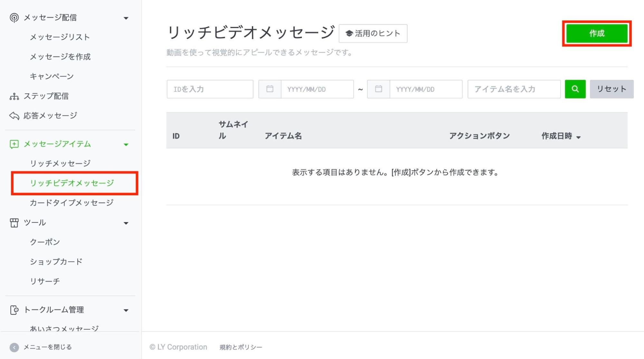The width and height of the screenshot is (644, 359).
Task: Collapse the ツール section chevron
Action: (x=126, y=223)
